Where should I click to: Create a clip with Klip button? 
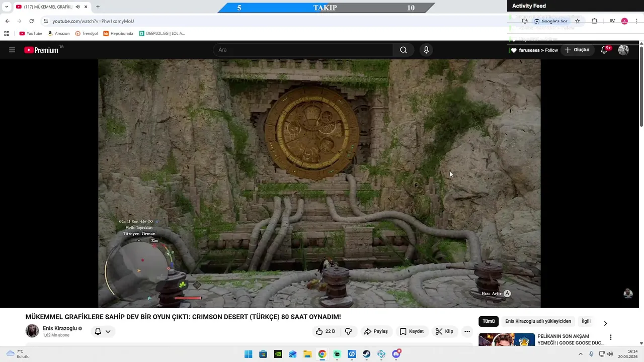(444, 331)
